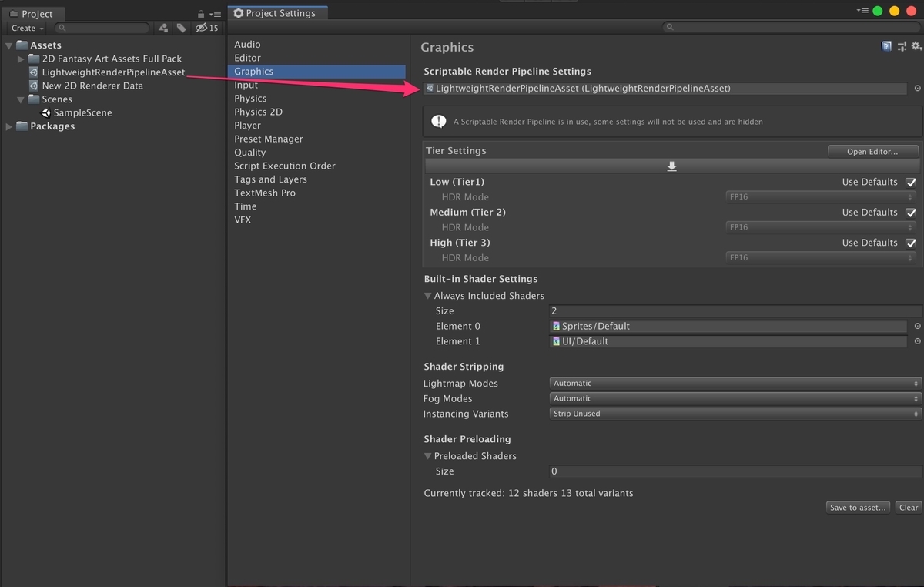Click the Sprites/Default shader icon
The width and height of the screenshot is (924, 587).
[557, 326]
